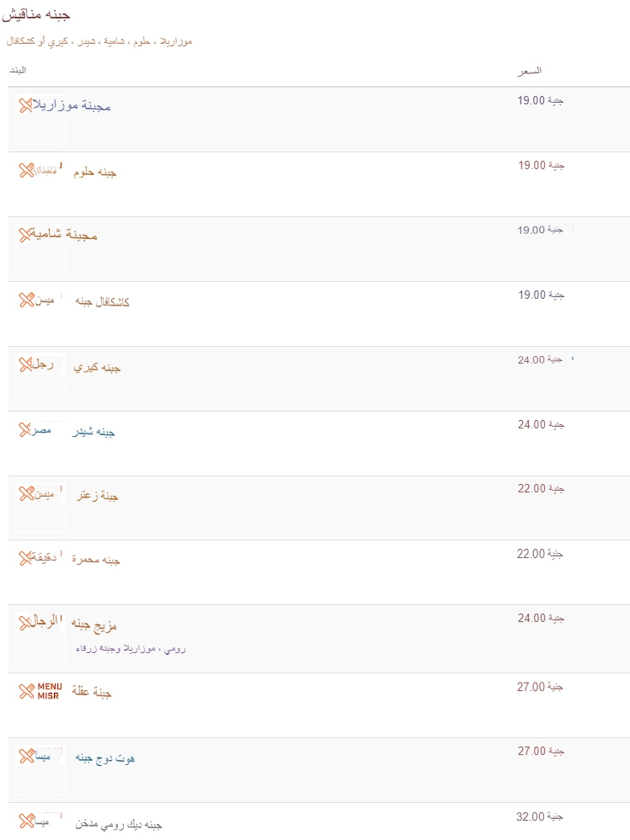The width and height of the screenshot is (630, 840).
Task: Click the crossed-utensils icon beside جبنه شيدر
Action: (x=26, y=429)
